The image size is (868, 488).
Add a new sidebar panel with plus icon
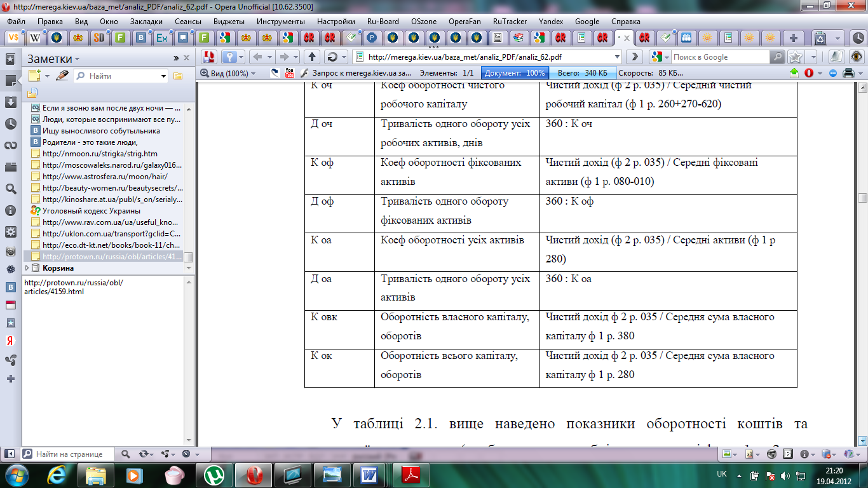tap(10, 379)
